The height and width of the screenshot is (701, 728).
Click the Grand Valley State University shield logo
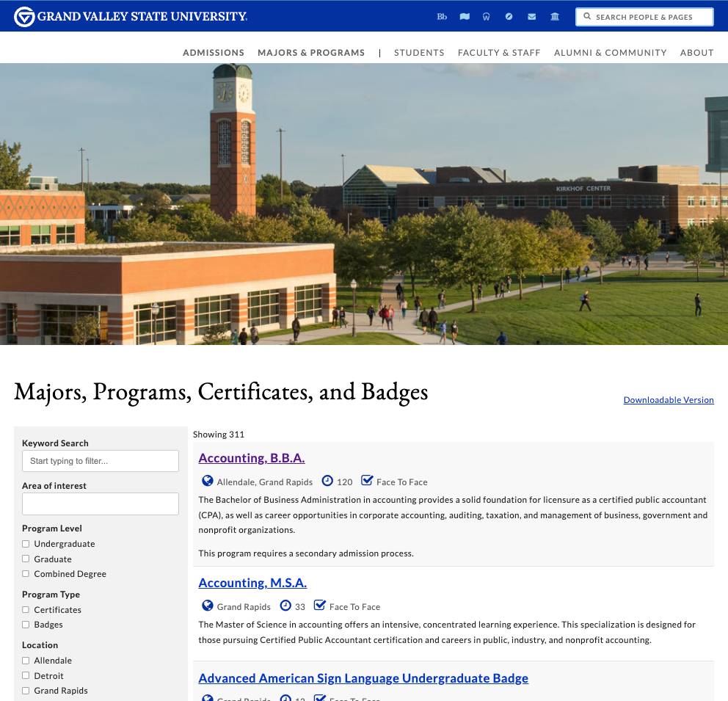(x=24, y=16)
